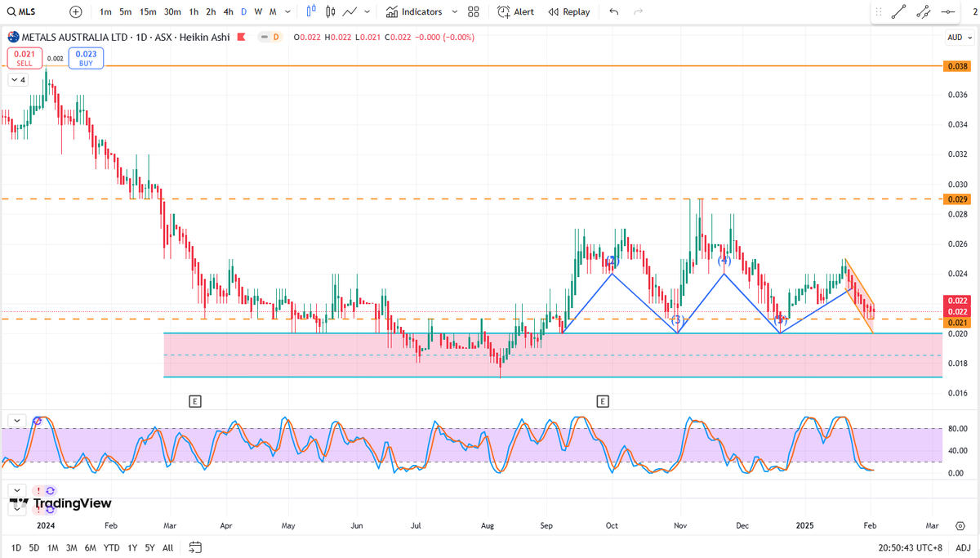The image size is (980, 558).
Task: Open indicator templates four-squares icon
Action: [x=474, y=11]
